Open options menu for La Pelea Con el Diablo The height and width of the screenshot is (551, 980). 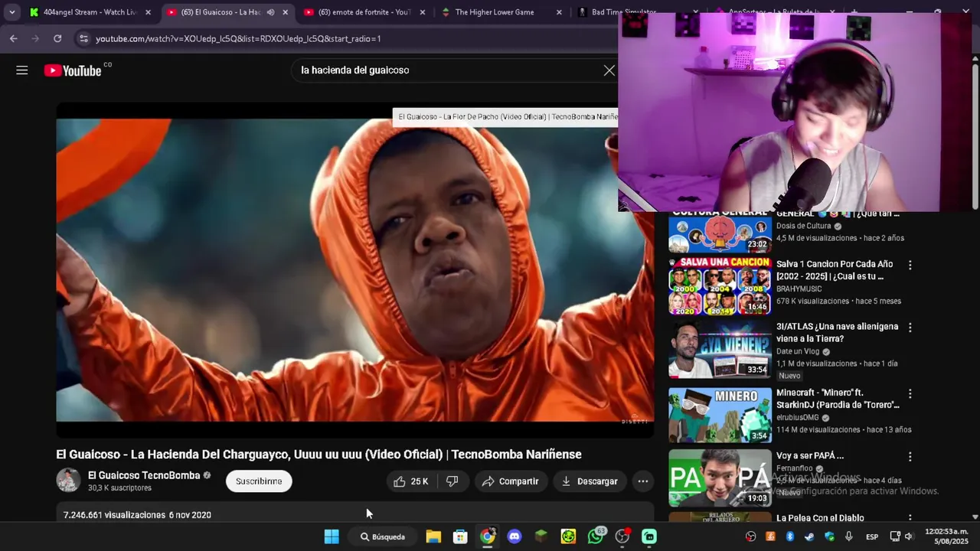[x=910, y=519]
